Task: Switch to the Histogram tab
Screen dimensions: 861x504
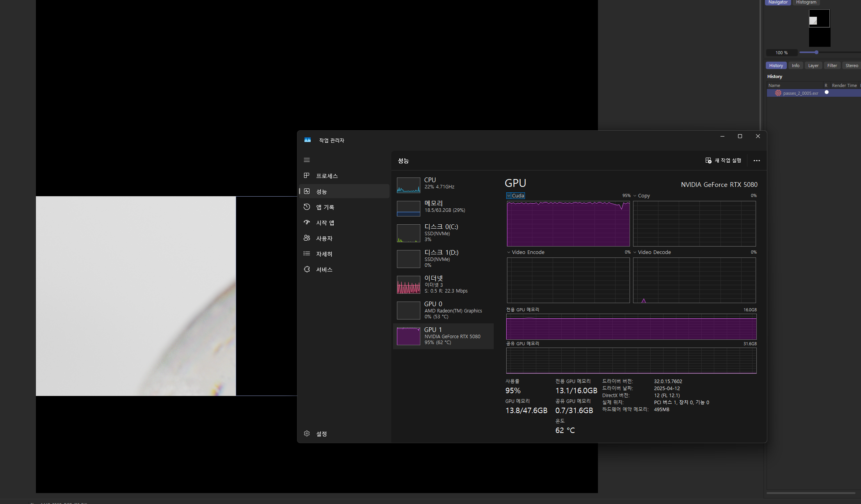Action: click(806, 2)
